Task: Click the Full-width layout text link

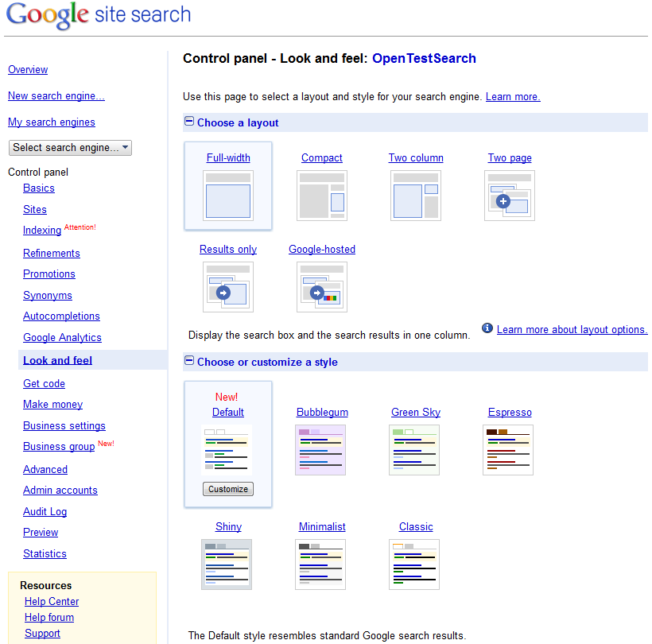Action: (228, 157)
